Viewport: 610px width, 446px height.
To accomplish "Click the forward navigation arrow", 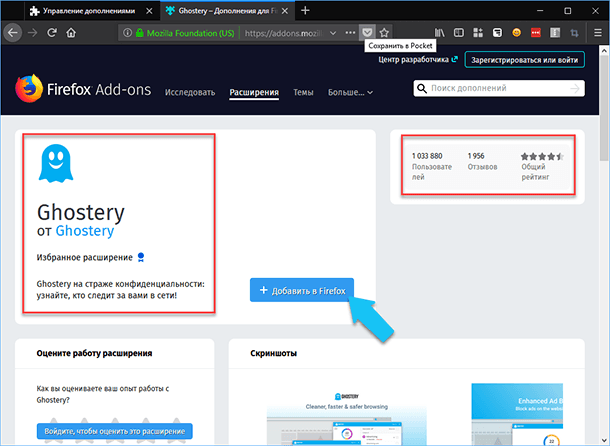I will pyautogui.click(x=33, y=33).
